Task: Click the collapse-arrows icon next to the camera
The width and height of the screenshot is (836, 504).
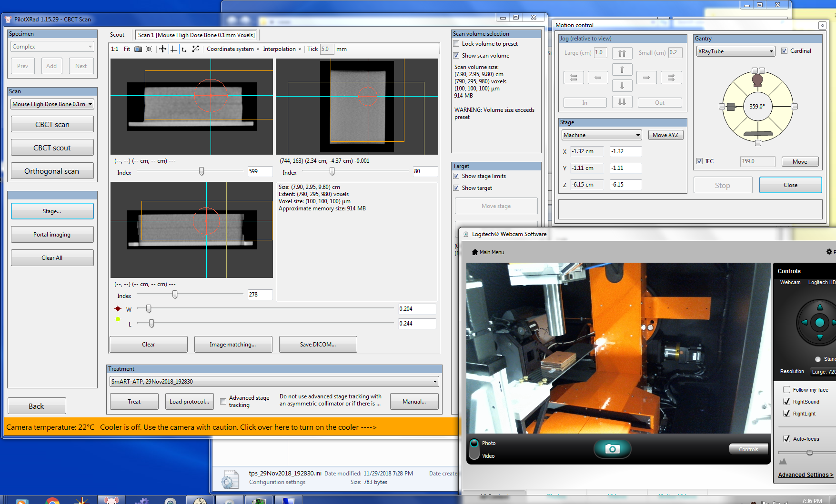Action: tap(149, 49)
